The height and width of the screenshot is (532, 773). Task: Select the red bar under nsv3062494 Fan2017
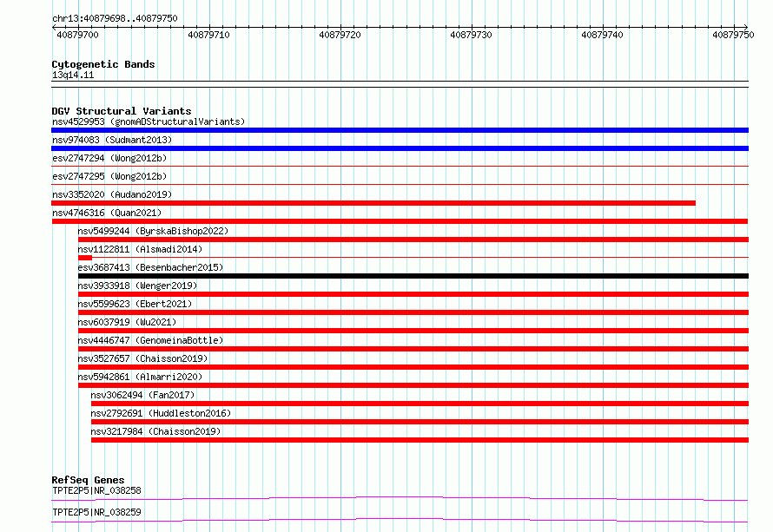(x=420, y=404)
